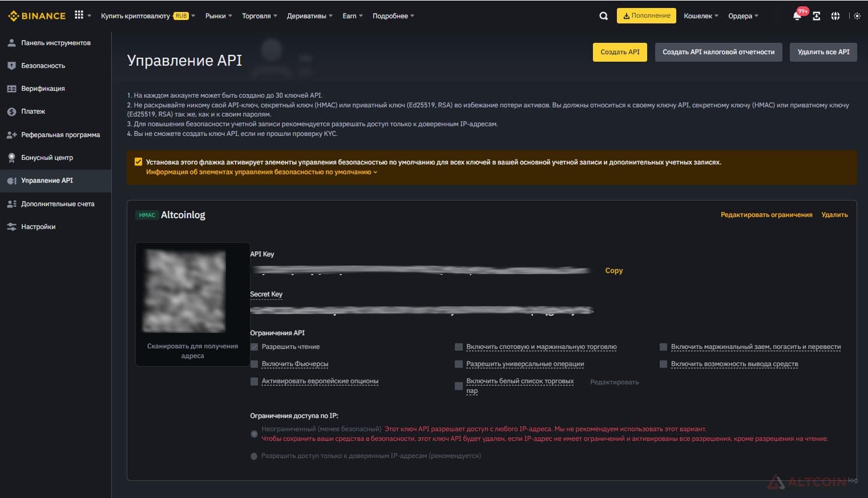
Task: Expand the Деривативы dropdown
Action: [309, 16]
